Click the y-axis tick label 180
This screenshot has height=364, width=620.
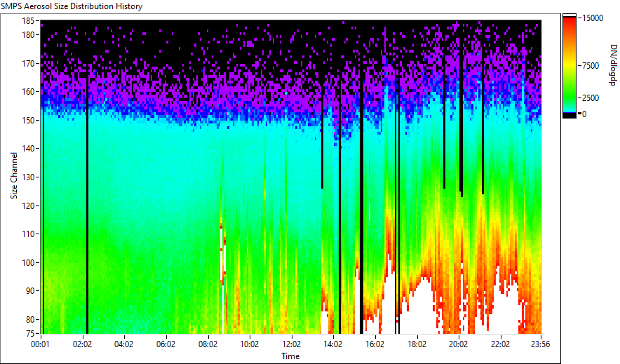click(29, 35)
